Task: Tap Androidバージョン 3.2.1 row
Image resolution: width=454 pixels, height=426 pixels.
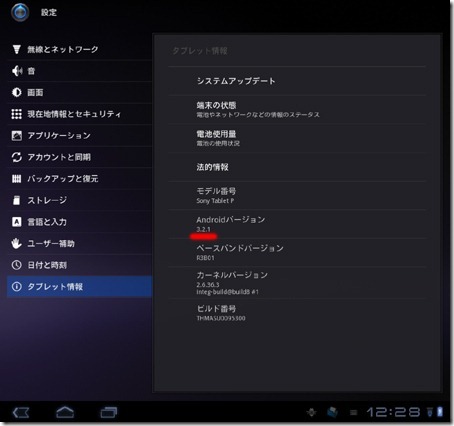Action: (x=297, y=224)
